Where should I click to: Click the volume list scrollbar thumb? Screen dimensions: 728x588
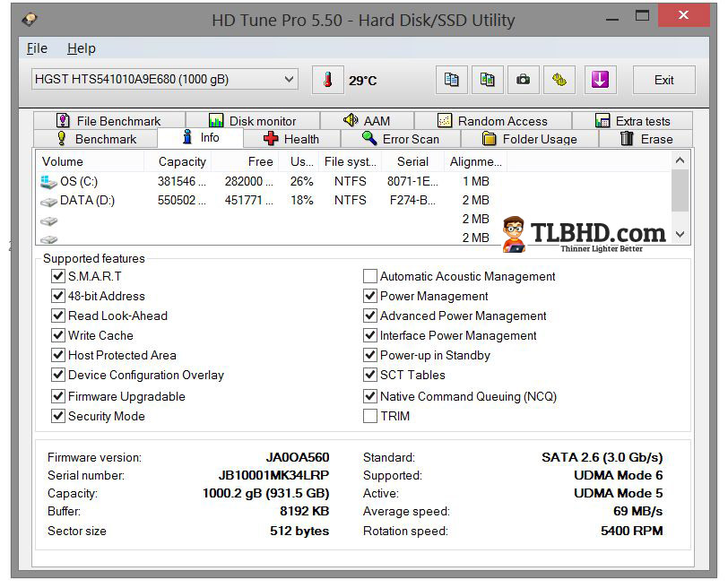click(680, 190)
